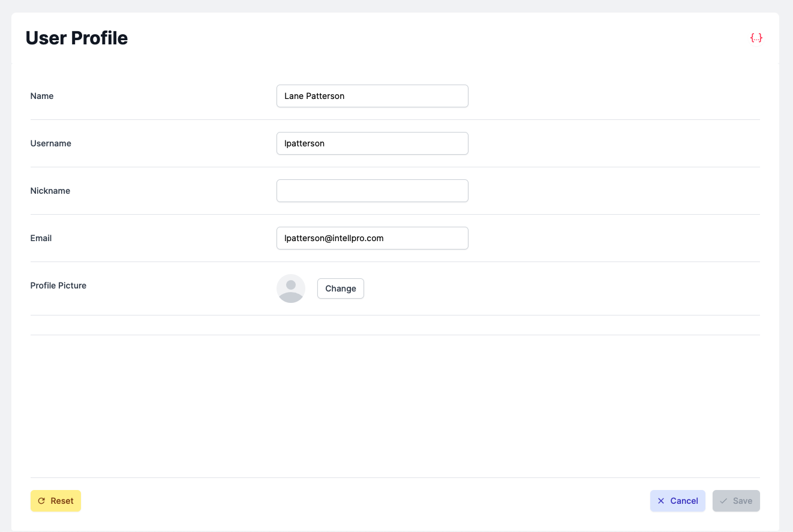Click the Email field with lpatterson@intellpro.com

point(372,238)
